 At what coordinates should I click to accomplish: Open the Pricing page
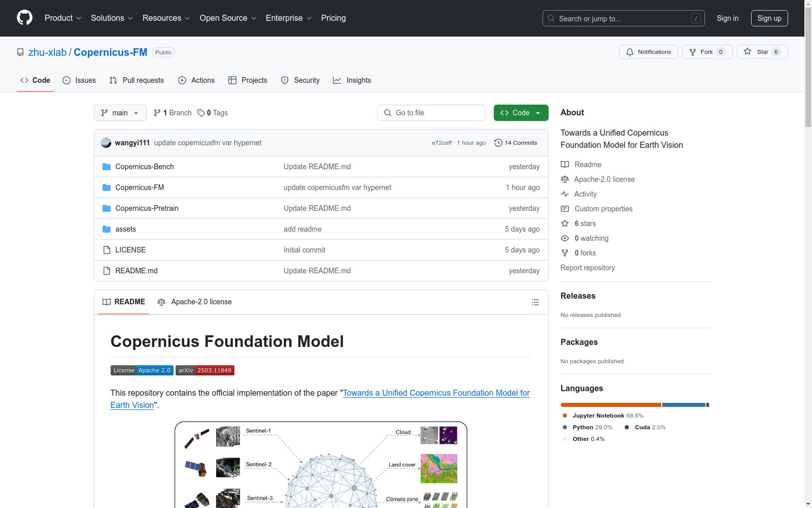click(x=333, y=18)
